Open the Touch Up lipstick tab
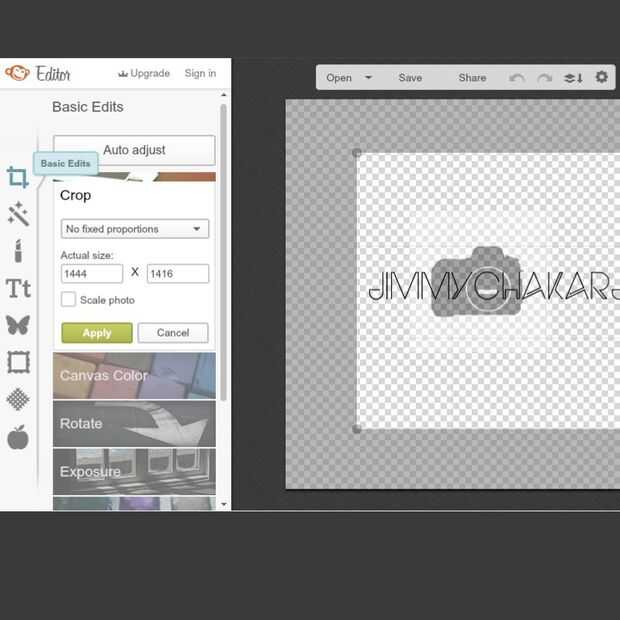 [18, 251]
